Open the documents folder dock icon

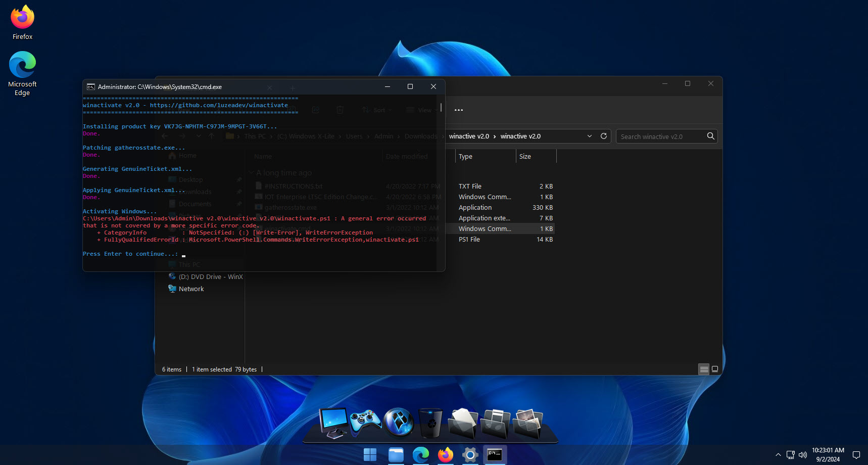click(463, 423)
